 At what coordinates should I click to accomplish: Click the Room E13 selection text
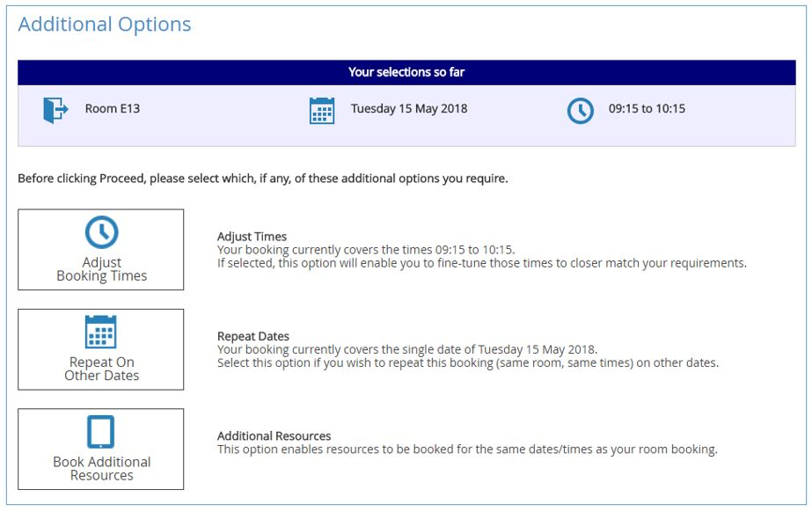(113, 109)
